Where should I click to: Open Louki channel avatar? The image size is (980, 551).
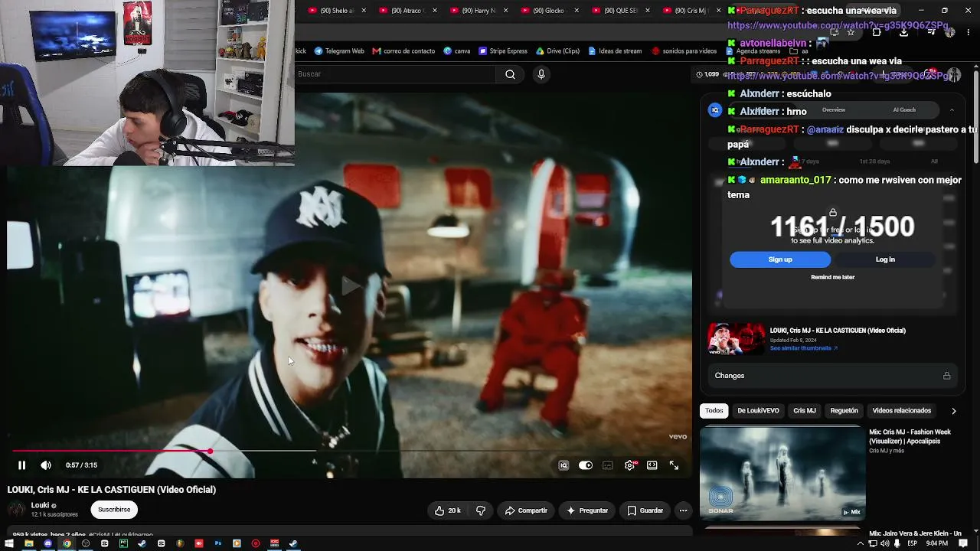point(16,510)
